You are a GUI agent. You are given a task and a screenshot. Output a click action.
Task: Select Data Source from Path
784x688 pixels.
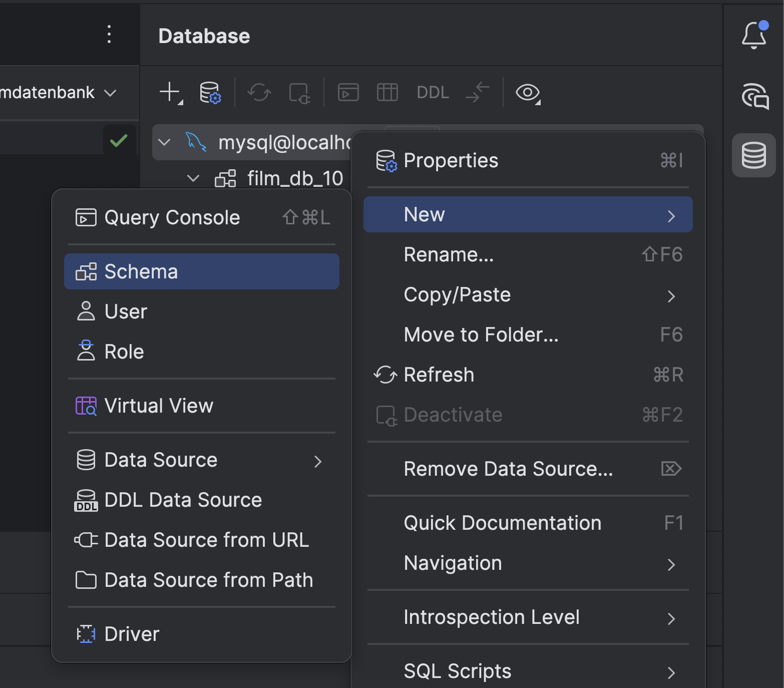point(202,580)
